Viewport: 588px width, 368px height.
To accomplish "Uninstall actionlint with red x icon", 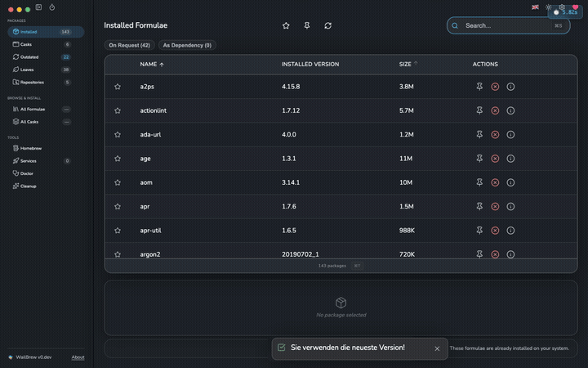I will (x=495, y=110).
